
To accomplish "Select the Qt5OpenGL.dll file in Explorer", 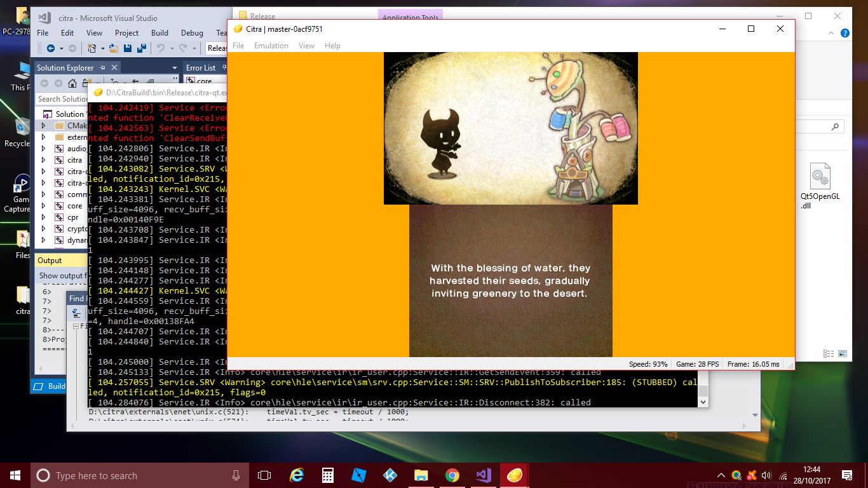I will [x=820, y=186].
